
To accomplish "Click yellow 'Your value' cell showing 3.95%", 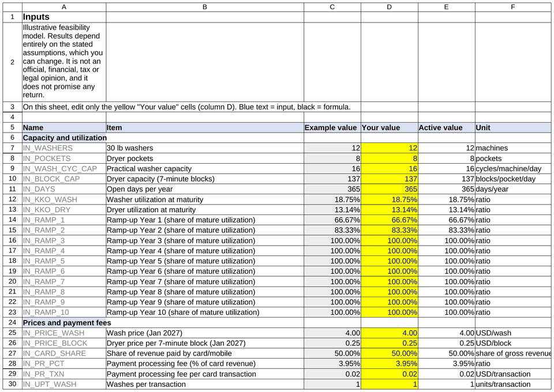I will [390, 364].
